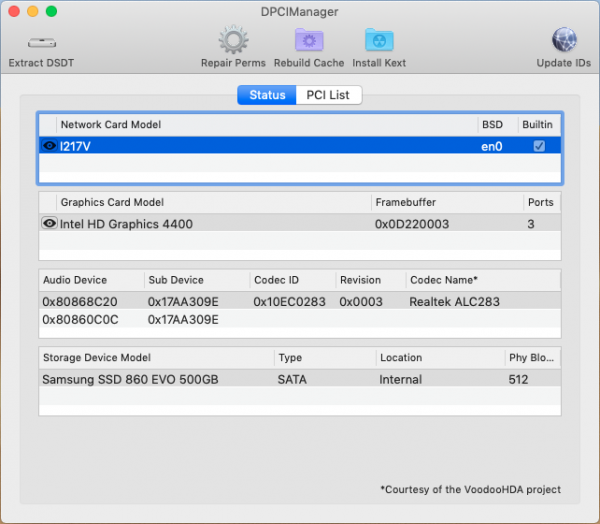Uncheck the Builtin checkbox for en0
Viewport: 600px width, 524px height.
pos(539,146)
